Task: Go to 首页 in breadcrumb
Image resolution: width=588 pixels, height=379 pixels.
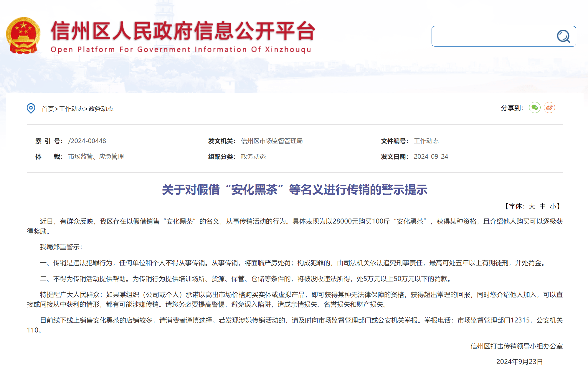Action: click(x=48, y=109)
